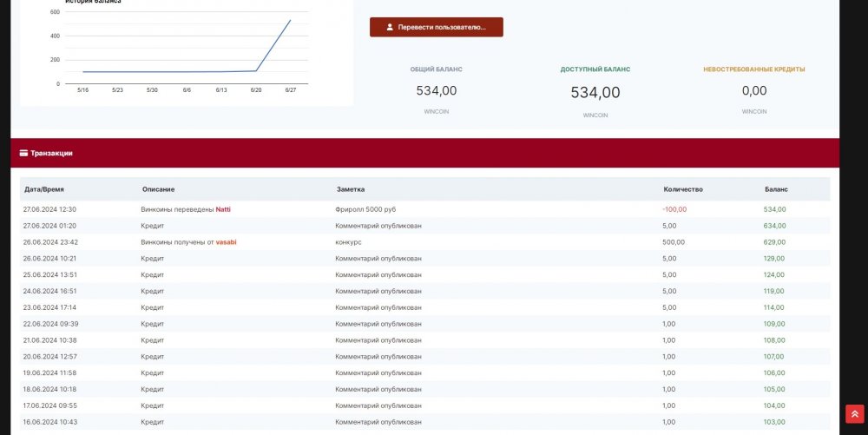Click the Баланс column header
Image resolution: width=868 pixels, height=435 pixels.
776,188
